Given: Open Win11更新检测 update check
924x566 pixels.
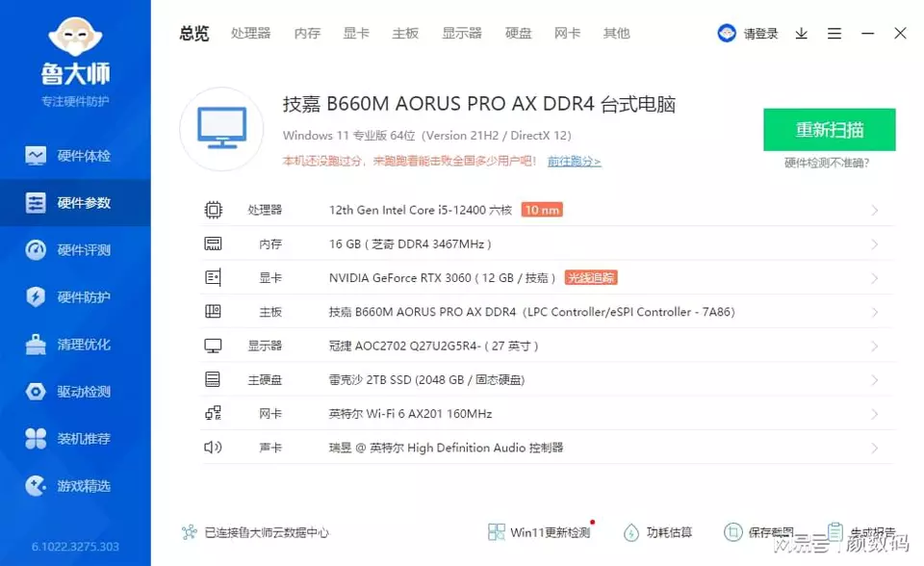Looking at the screenshot, I should pos(539,532).
